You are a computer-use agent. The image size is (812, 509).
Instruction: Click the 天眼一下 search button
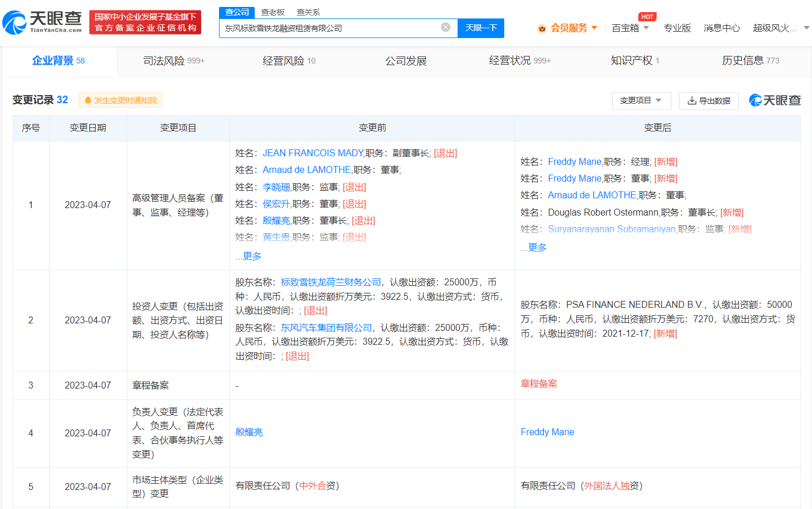[x=481, y=28]
